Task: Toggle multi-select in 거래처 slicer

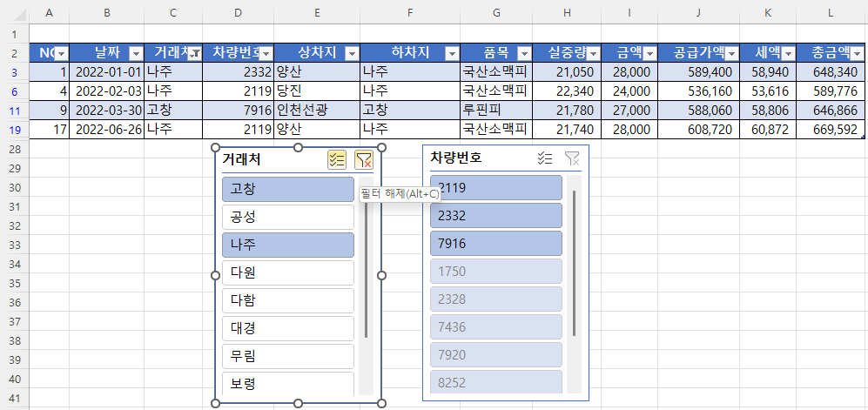Action: point(337,160)
